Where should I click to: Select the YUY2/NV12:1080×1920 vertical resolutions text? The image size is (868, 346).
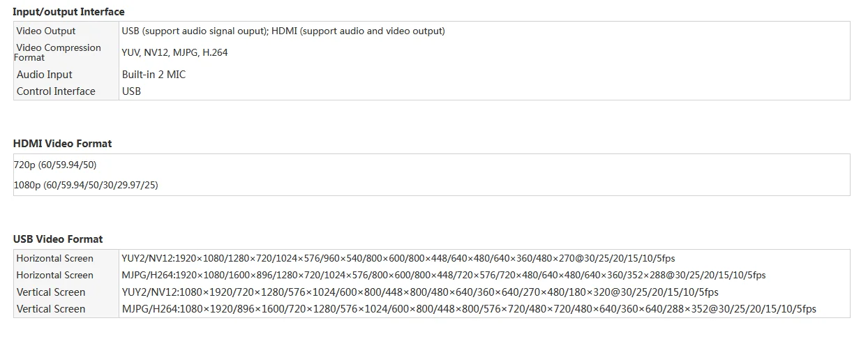coord(419,292)
